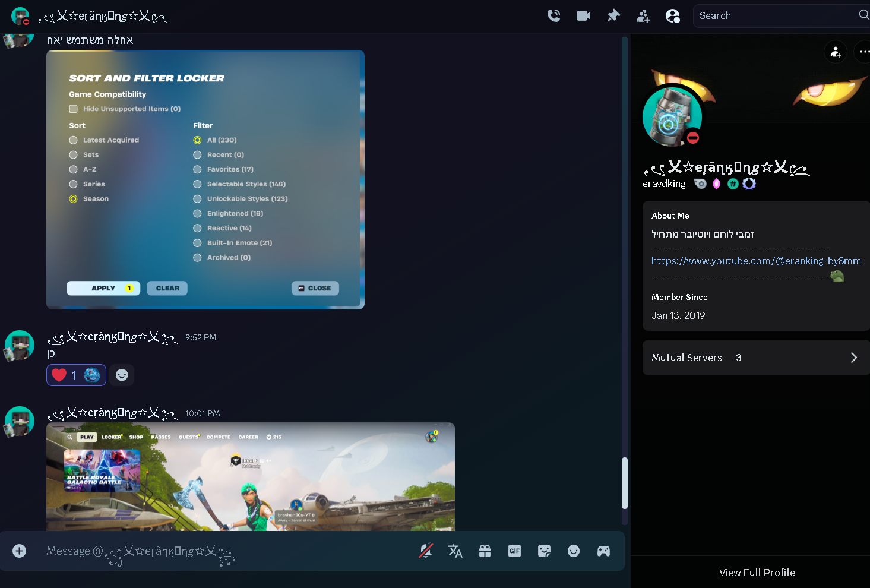870x588 pixels.
Task: Click the chat scrollbar thumb
Action: coord(624,483)
